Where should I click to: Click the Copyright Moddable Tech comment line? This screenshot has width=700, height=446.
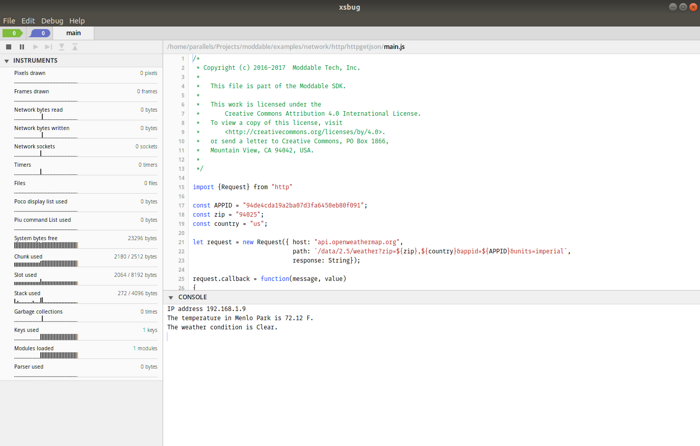point(278,68)
